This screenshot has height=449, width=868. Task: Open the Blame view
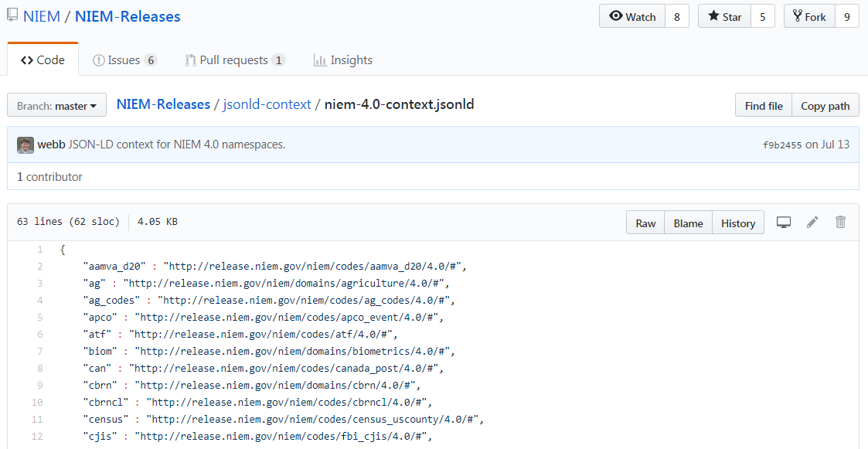[x=688, y=223]
